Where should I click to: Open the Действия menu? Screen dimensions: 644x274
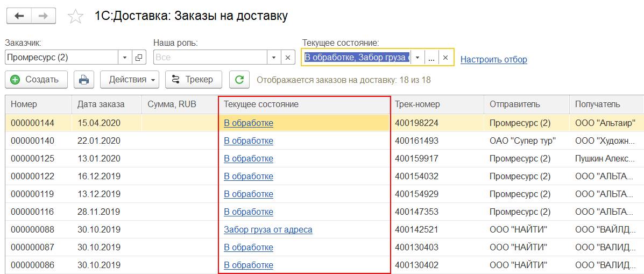(130, 80)
